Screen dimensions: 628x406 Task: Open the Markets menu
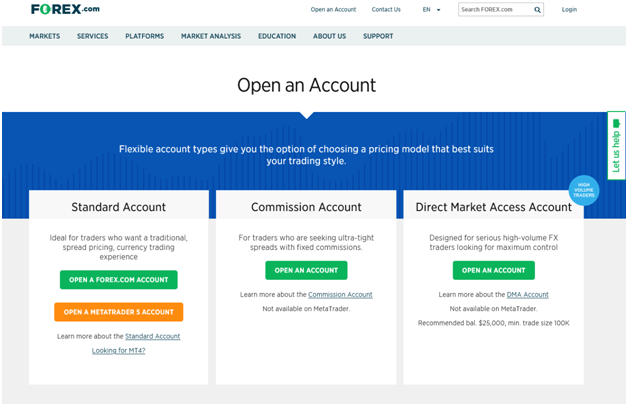pos(44,36)
